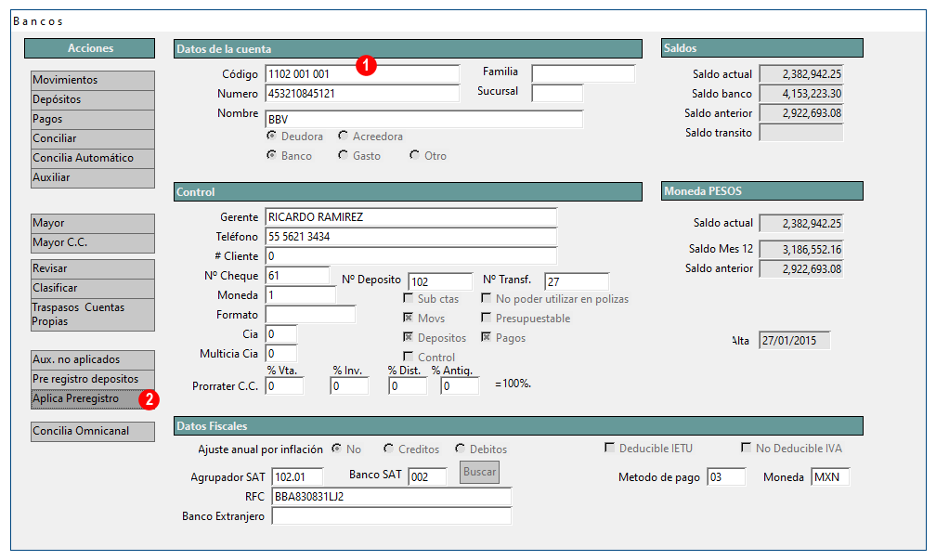
Task: Open the Movimientos action
Action: (x=93, y=80)
